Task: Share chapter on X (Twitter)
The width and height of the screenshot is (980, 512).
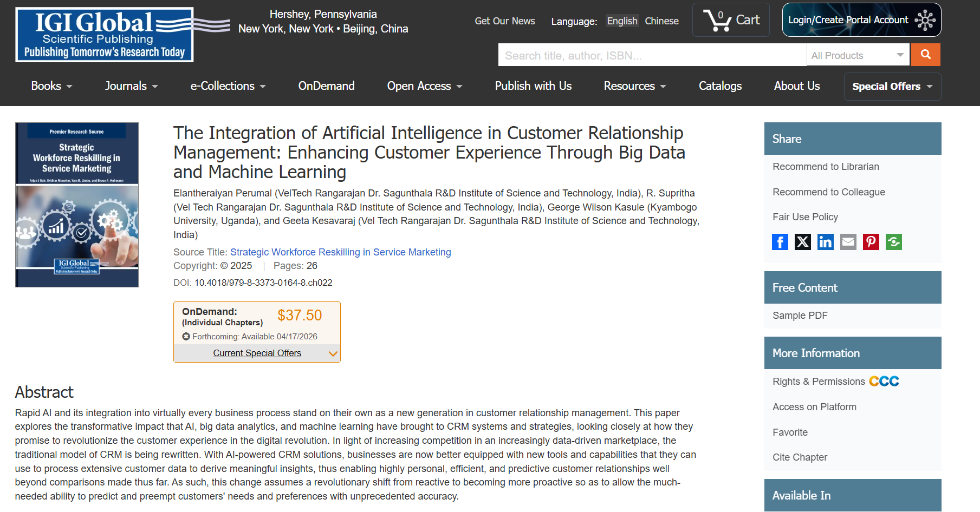Action: [803, 242]
